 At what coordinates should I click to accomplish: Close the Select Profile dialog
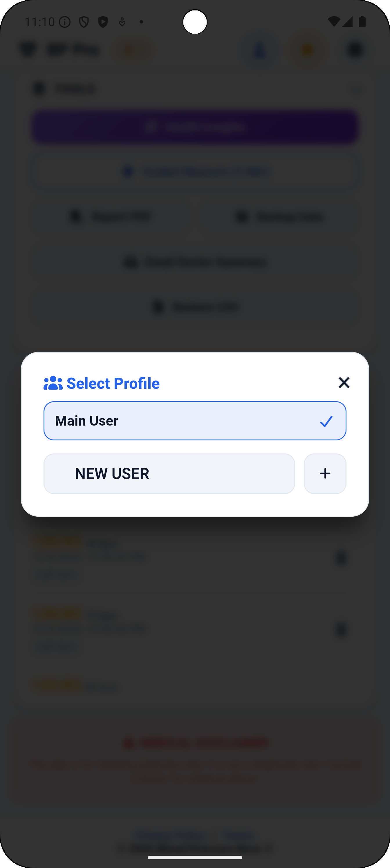click(344, 382)
